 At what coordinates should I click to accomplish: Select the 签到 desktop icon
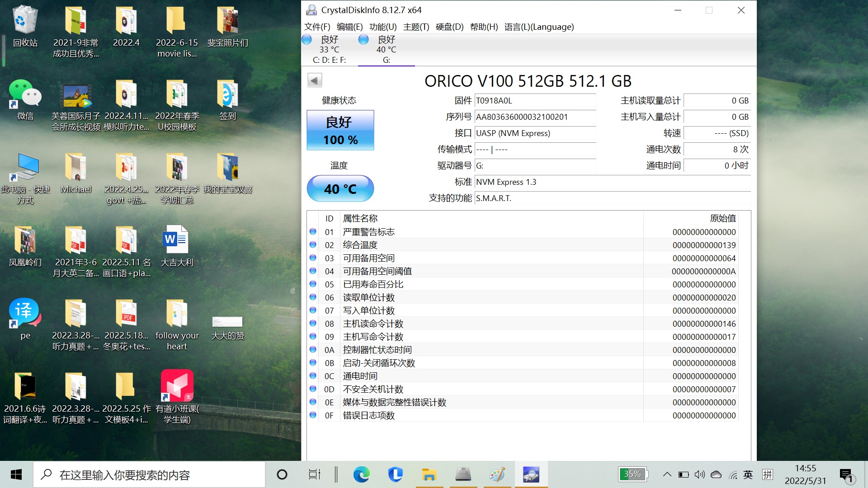[227, 99]
